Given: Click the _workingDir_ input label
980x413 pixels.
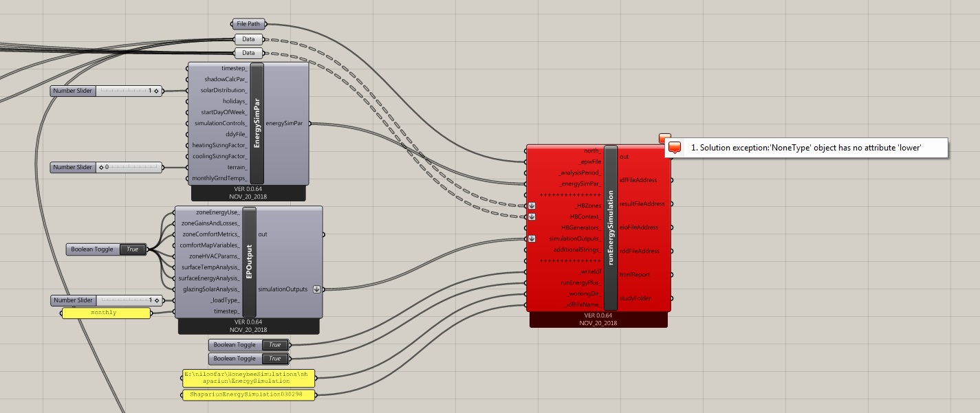Looking at the screenshot, I should pyautogui.click(x=583, y=294).
